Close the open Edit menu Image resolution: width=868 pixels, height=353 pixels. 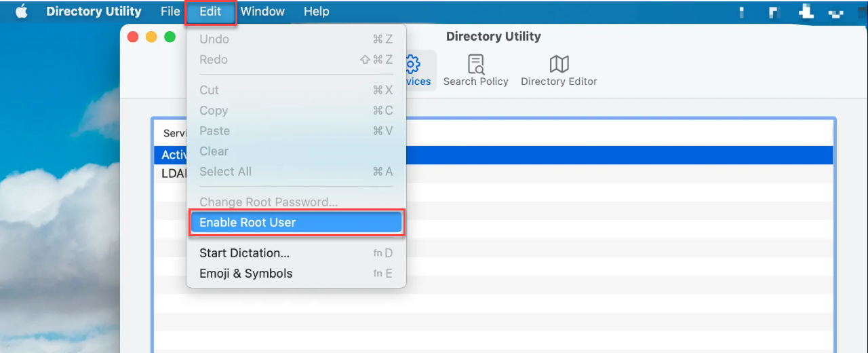(x=210, y=12)
